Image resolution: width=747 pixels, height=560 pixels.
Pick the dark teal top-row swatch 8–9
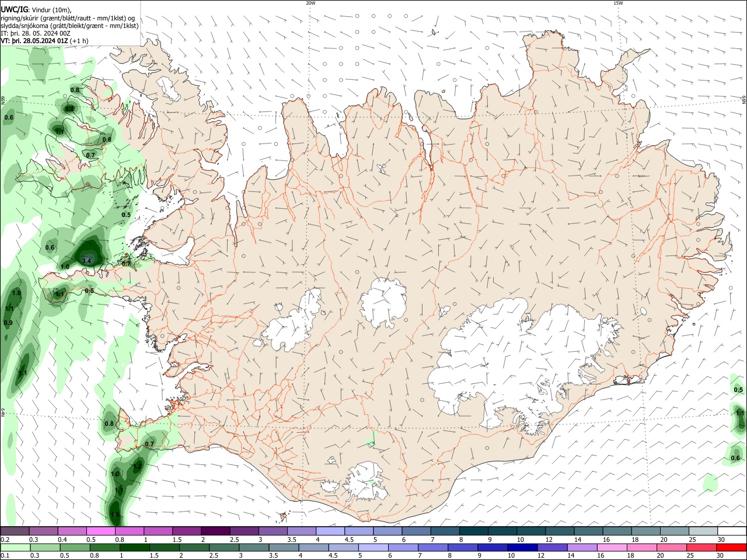[x=473, y=531]
